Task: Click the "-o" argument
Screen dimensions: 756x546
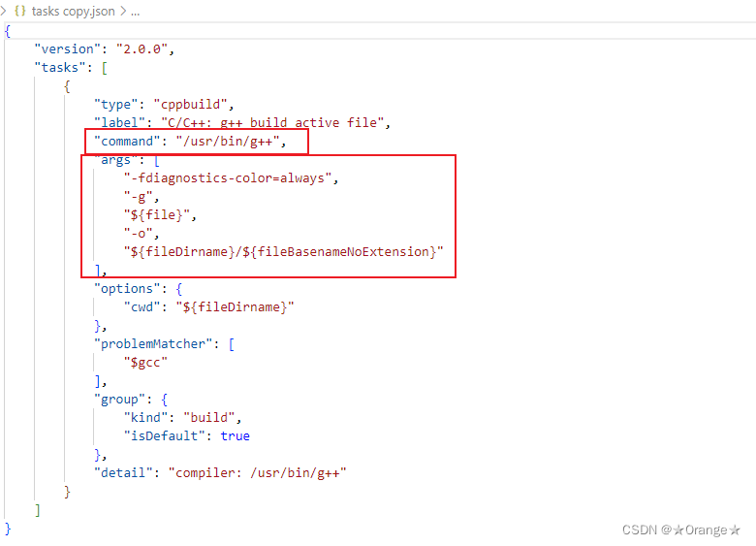Action: point(139,234)
